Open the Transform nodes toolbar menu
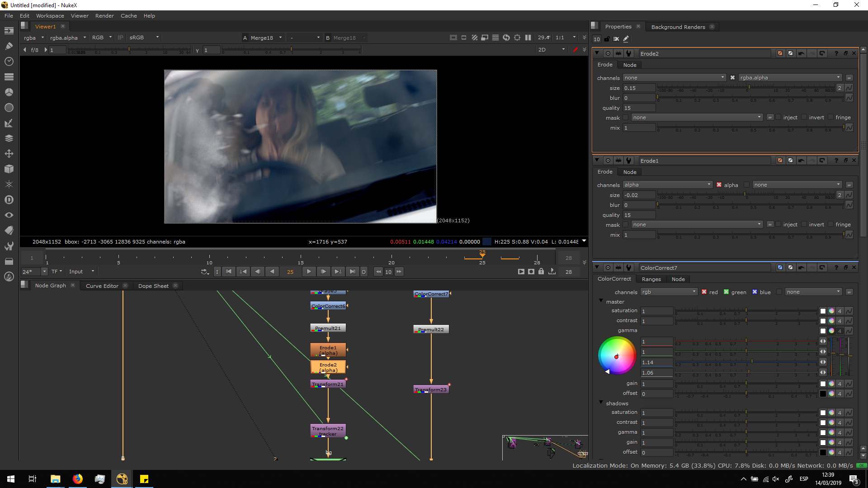The height and width of the screenshot is (488, 868). tap(9, 154)
